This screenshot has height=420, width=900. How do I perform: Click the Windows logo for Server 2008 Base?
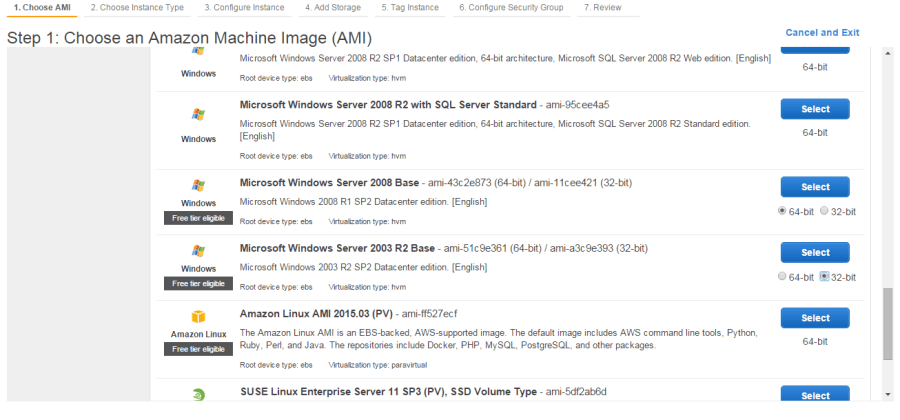point(198,185)
